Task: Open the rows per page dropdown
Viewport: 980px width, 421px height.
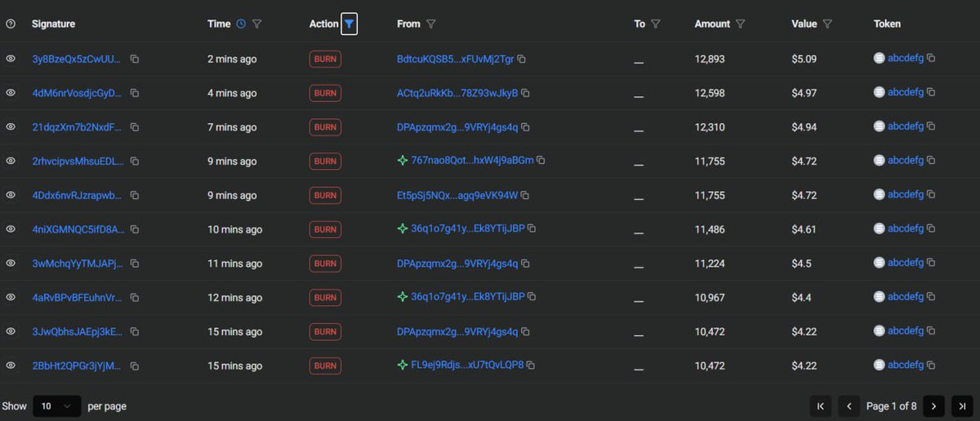Action: pos(56,406)
